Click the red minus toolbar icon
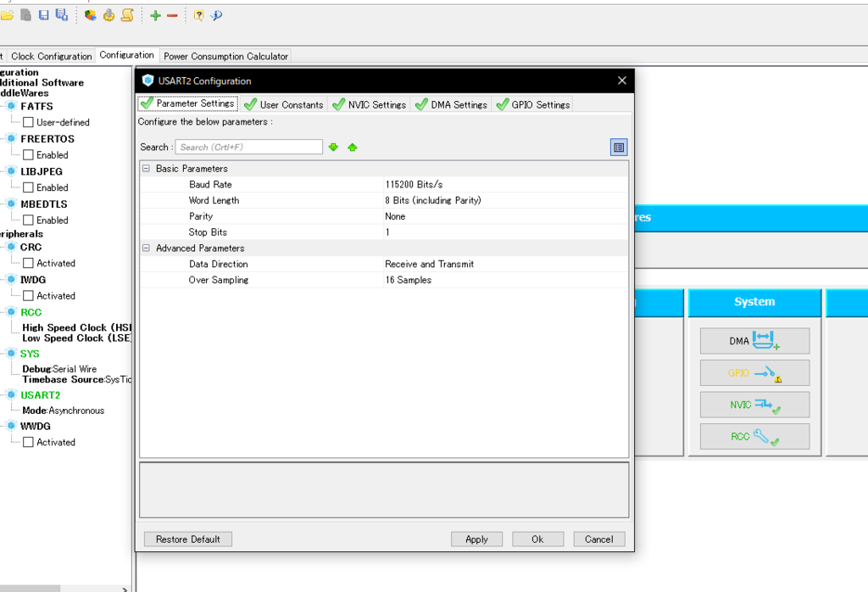 (x=172, y=15)
